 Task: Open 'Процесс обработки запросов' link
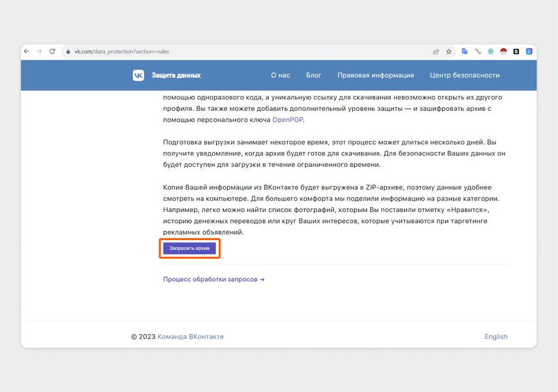point(213,279)
